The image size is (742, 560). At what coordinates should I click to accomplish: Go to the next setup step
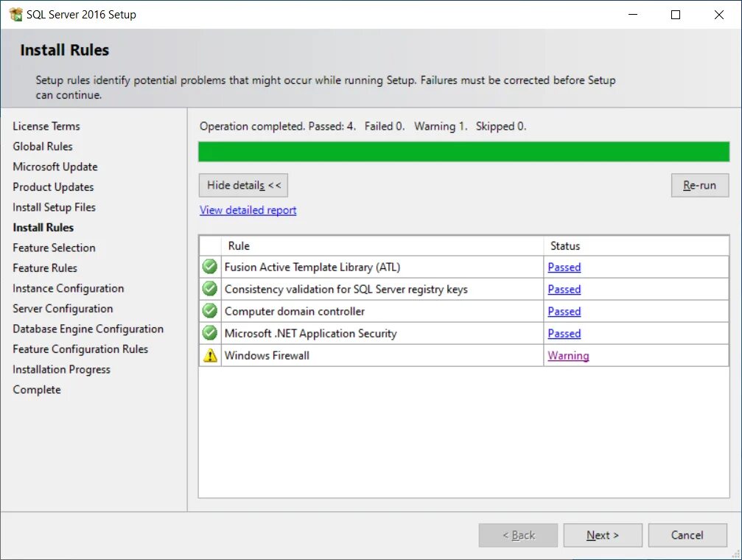coord(603,535)
